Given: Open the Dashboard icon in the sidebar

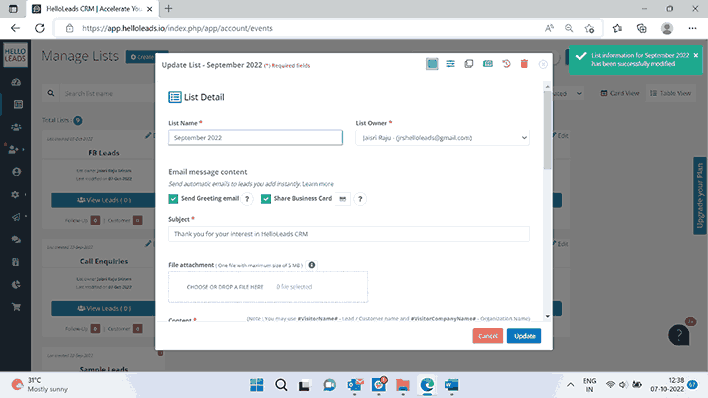Looking at the screenshot, I should (x=16, y=82).
